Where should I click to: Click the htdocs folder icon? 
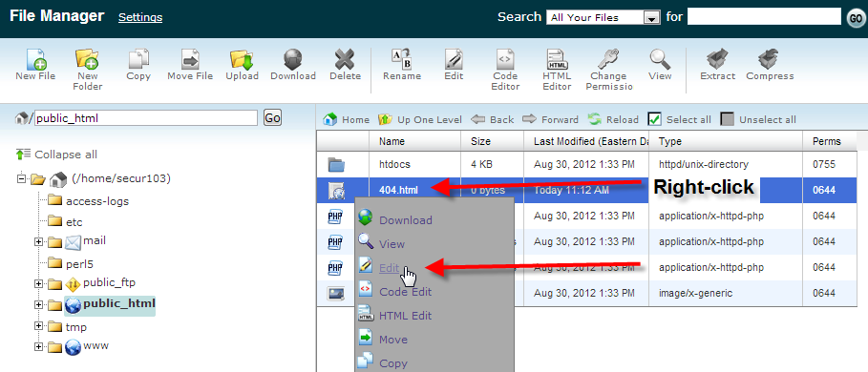pos(336,164)
